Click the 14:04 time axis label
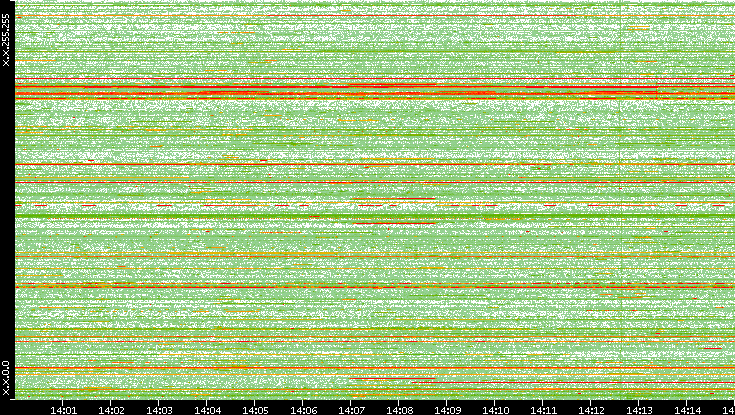 tap(207, 410)
